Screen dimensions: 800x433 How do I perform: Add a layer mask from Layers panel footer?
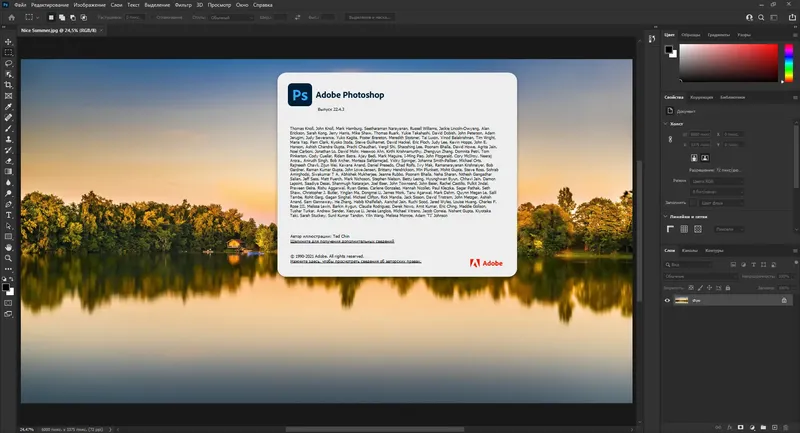(740, 427)
